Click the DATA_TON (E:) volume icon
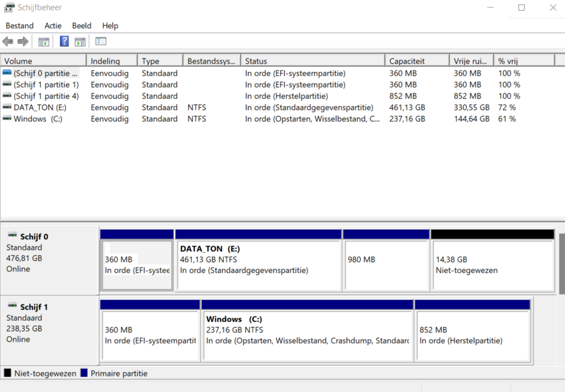The image size is (565, 392). pyautogui.click(x=6, y=107)
